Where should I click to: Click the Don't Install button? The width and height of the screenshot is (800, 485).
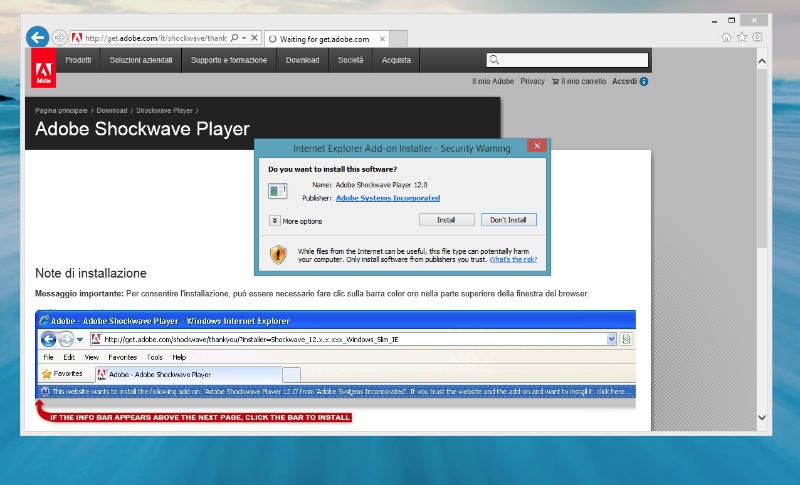(509, 220)
